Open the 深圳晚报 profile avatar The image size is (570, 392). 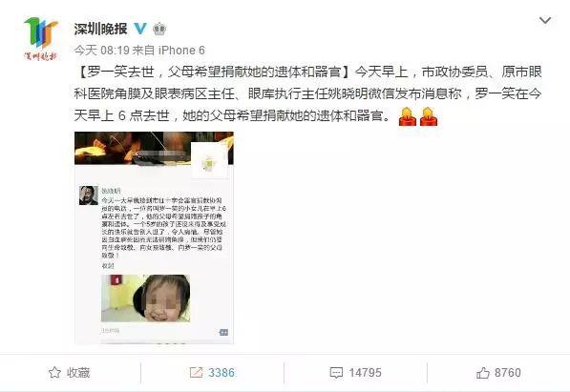(41, 39)
